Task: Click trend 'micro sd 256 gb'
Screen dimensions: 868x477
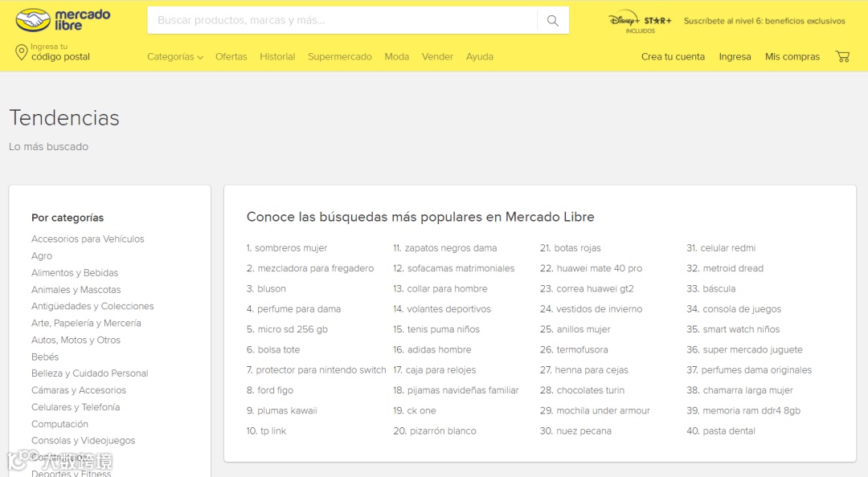Action: 293,329
